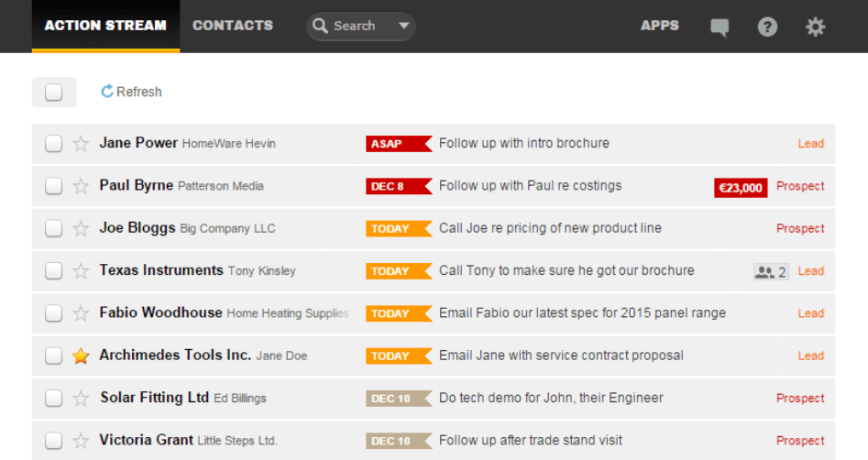Click the Prospect label on Paul Byrne
This screenshot has width=868, height=460.
click(800, 187)
